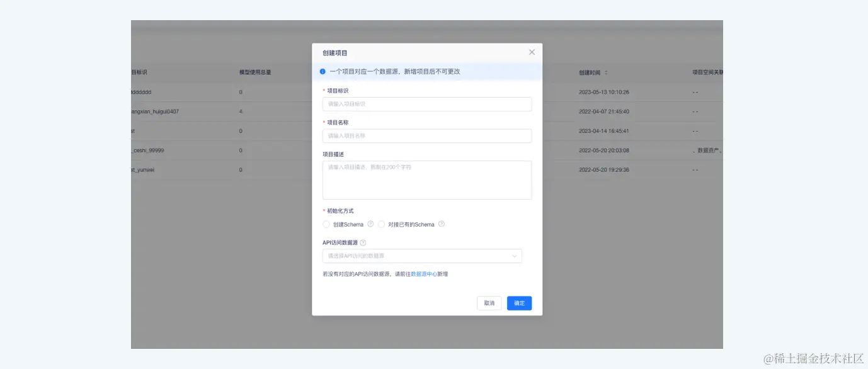Click into the 项目描述 text area

click(427, 180)
